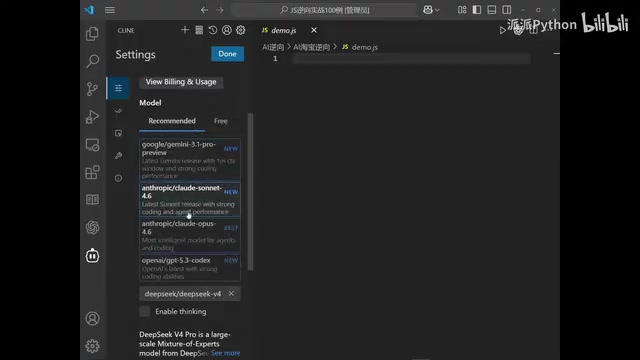Expand description with See more link

pos(225,353)
